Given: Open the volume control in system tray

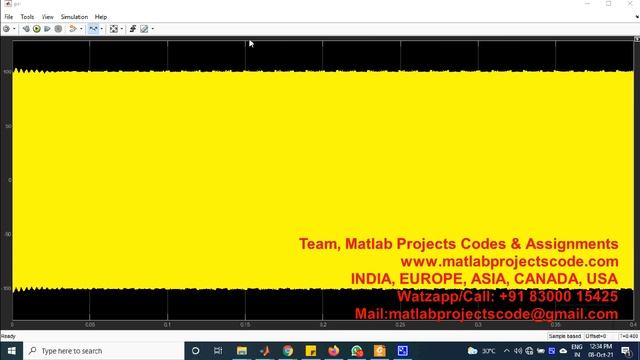Looking at the screenshot, I should click(x=518, y=351).
